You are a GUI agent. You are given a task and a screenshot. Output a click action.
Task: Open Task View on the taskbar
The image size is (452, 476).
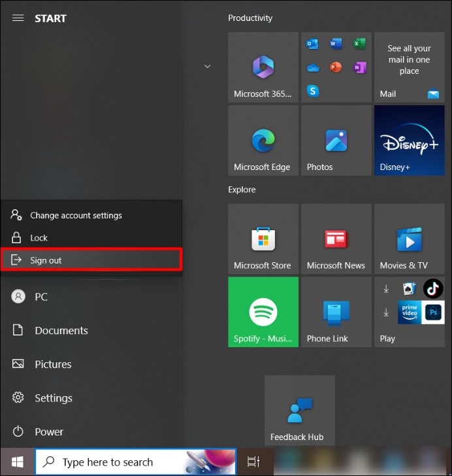253,462
